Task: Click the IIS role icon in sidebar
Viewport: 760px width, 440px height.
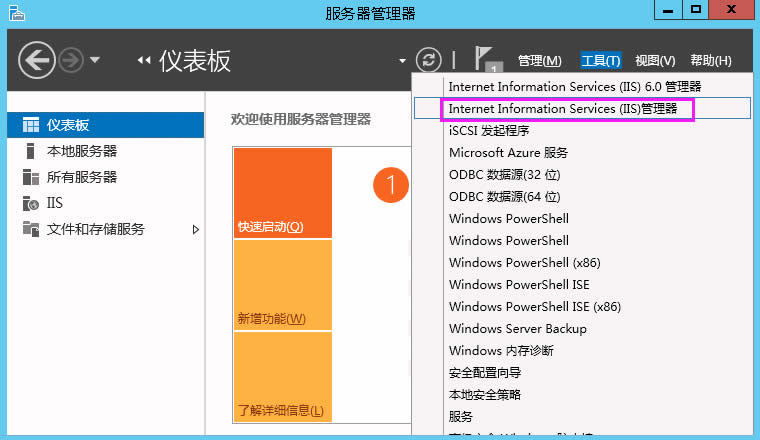Action: (x=31, y=203)
